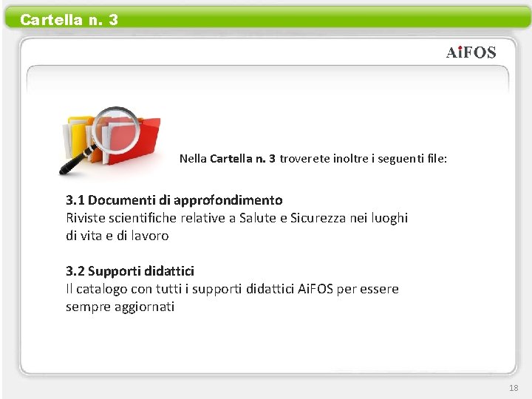The height and width of the screenshot is (399, 532).
Task: Click the magnifying glass lens over the folders
Action: tap(116, 130)
